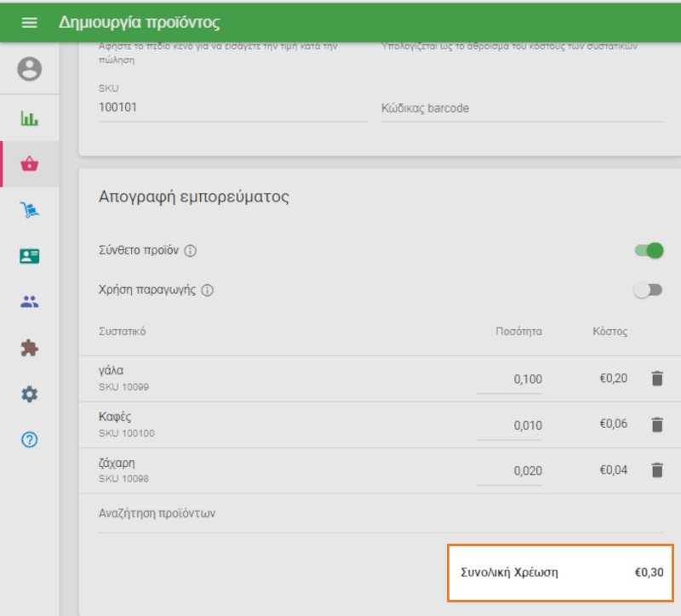Click the SKU field with 100101
The height and width of the screenshot is (616, 681).
click(x=232, y=108)
